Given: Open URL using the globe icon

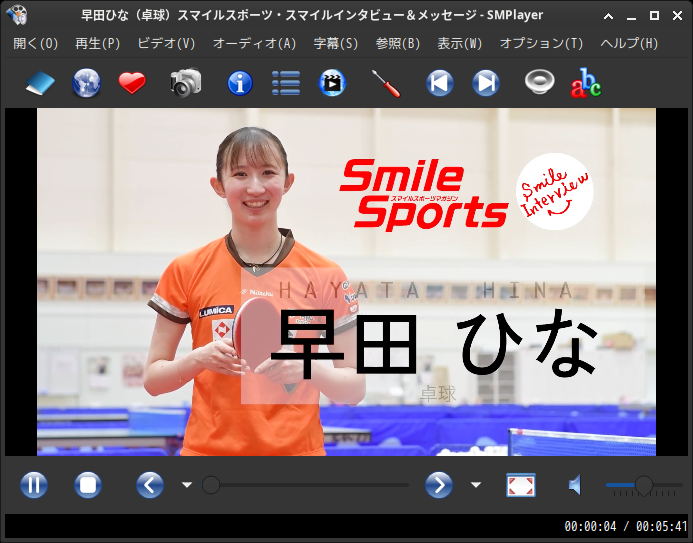Looking at the screenshot, I should tap(87, 83).
